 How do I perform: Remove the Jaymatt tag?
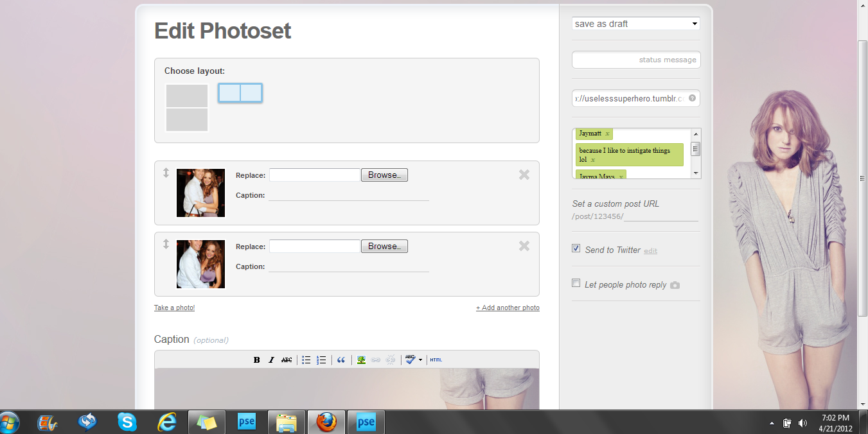click(607, 134)
